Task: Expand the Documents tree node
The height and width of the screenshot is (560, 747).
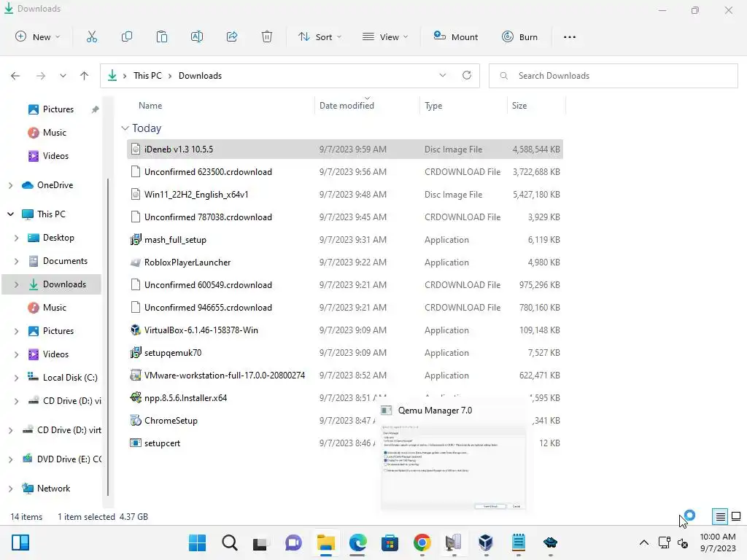Action: coord(16,261)
